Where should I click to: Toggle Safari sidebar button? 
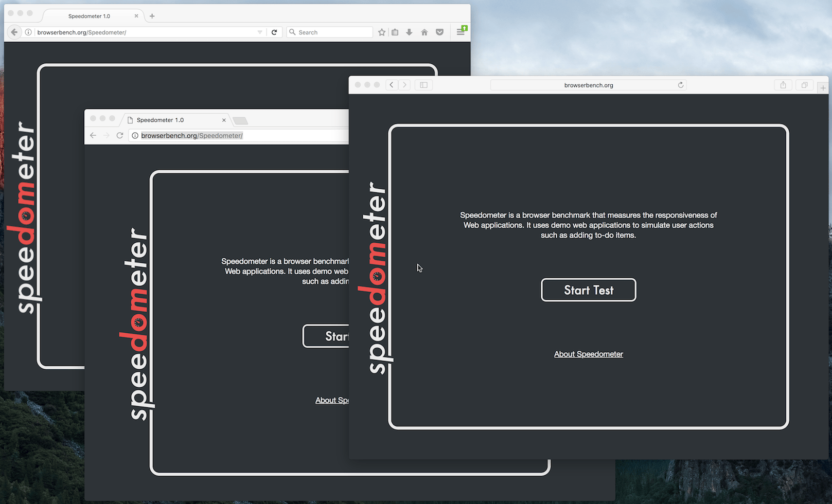pos(423,85)
